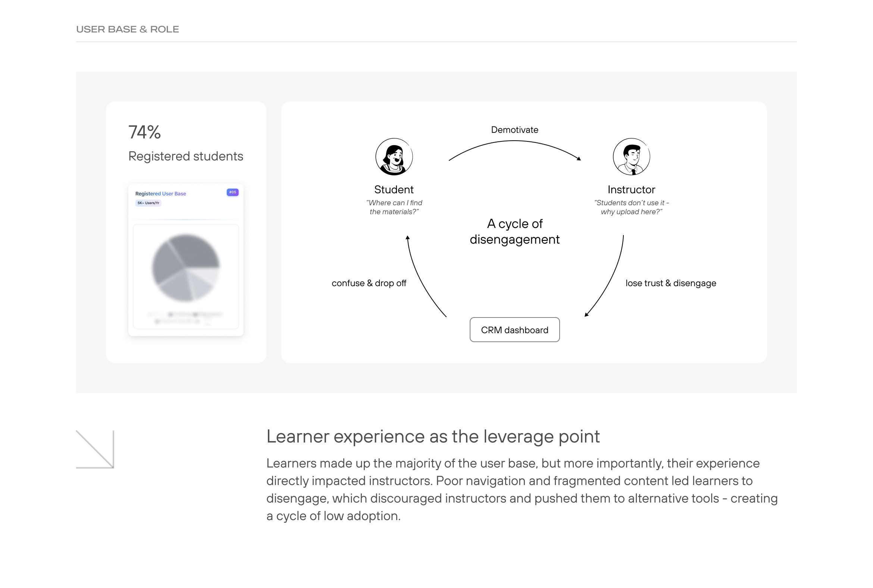Click the Learner experience heading
Screen dimensions: 873x588
pos(433,437)
